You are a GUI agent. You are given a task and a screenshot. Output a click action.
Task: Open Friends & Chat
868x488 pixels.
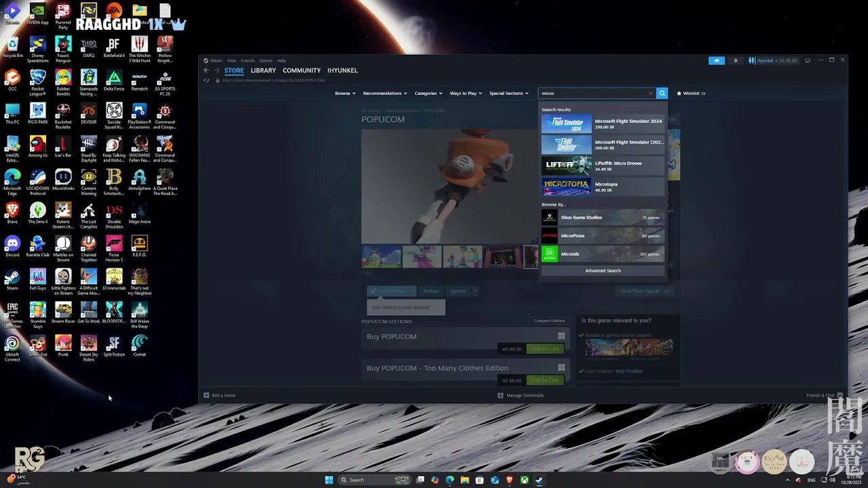pyautogui.click(x=824, y=395)
